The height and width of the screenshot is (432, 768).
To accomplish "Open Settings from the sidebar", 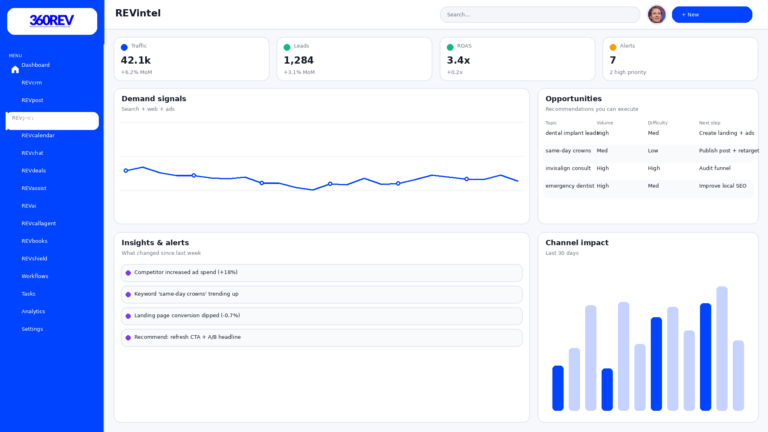I will click(x=32, y=329).
